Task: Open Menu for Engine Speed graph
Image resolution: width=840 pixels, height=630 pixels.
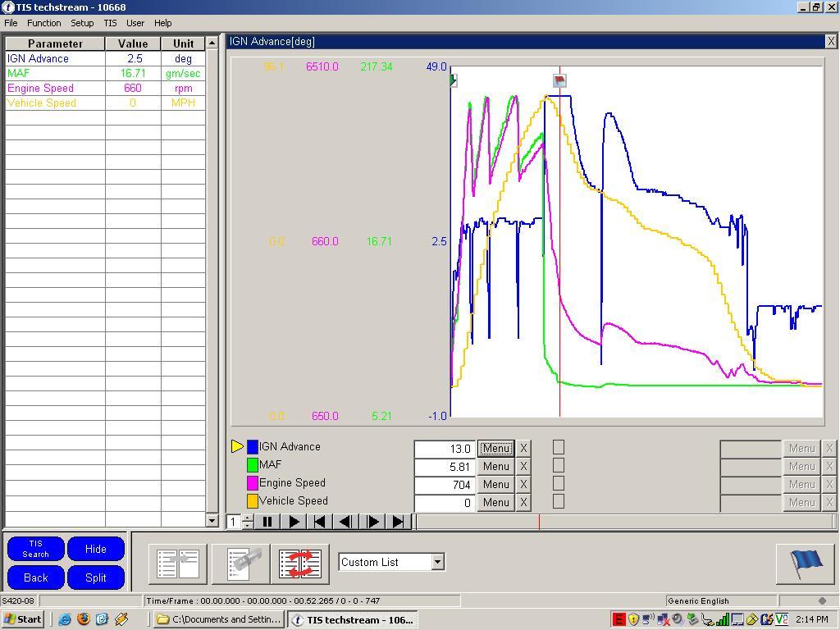Action: [x=495, y=484]
